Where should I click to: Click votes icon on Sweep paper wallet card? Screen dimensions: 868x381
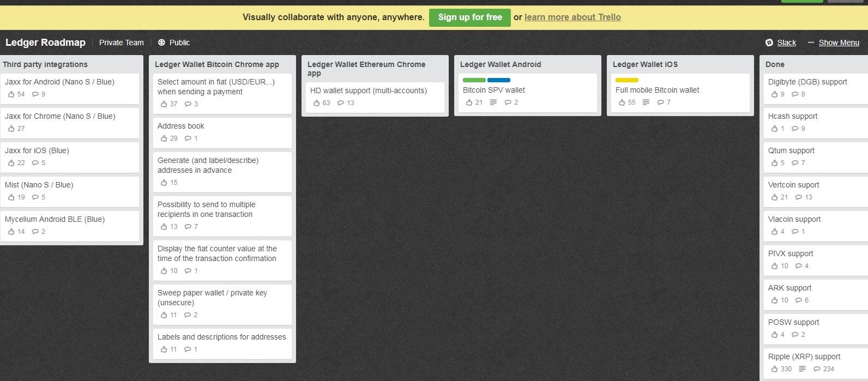164,315
